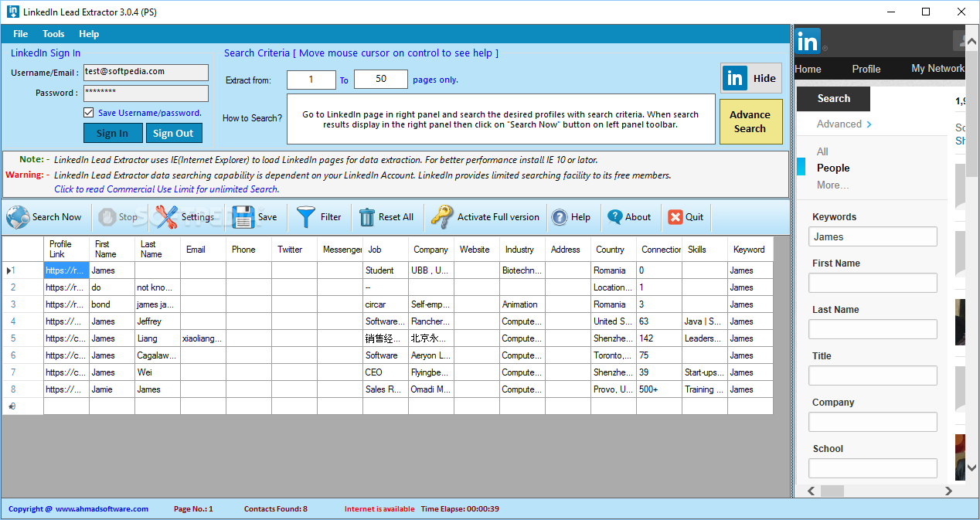The image size is (980, 520).
Task: Click the 'Jeffrey' last name cell
Action: 158,321
